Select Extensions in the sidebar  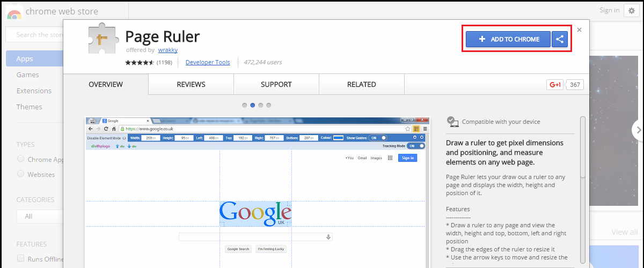34,91
